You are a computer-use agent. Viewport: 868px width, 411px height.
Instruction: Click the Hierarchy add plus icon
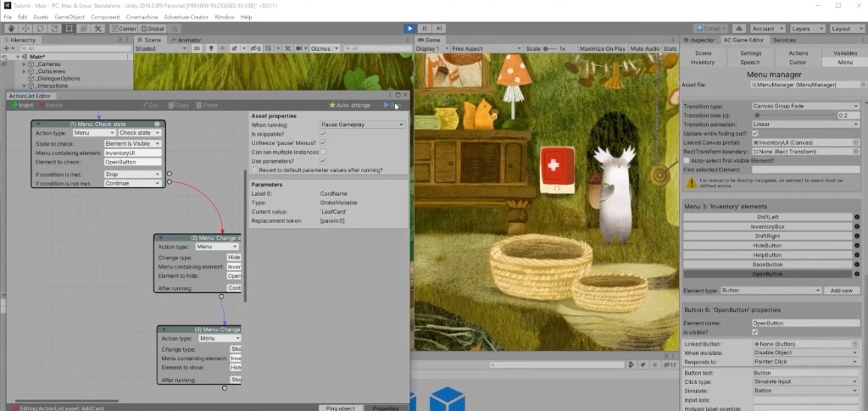point(6,48)
